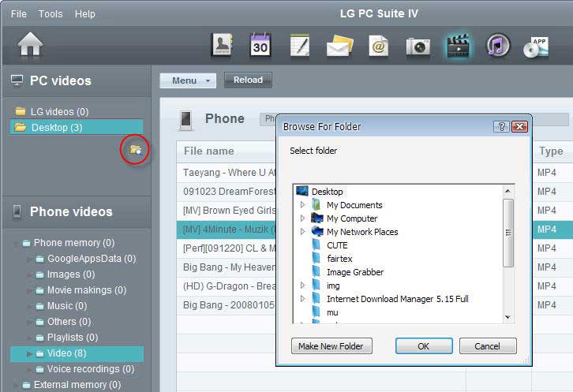
Task: Open the APP disc installer icon
Action: pos(537,47)
